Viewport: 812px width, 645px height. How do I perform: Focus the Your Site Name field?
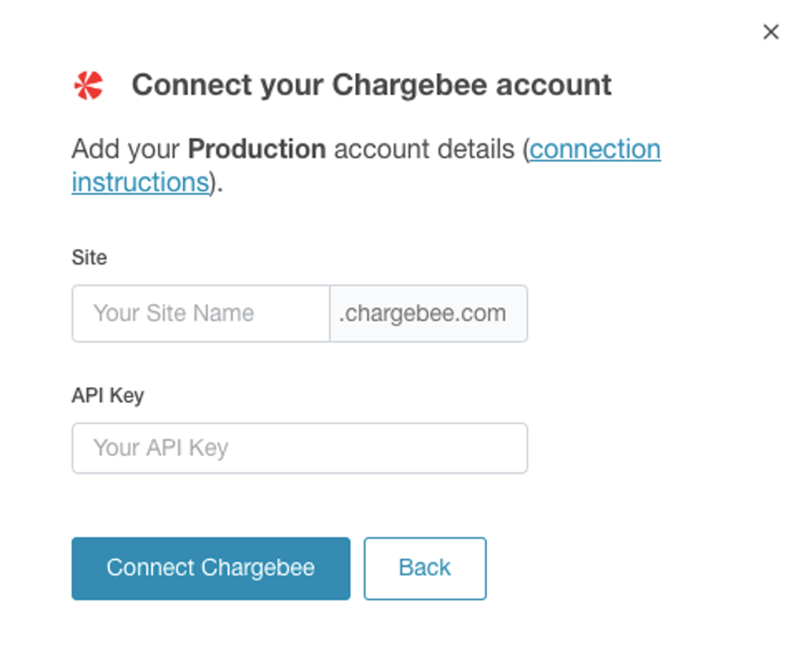(x=201, y=313)
